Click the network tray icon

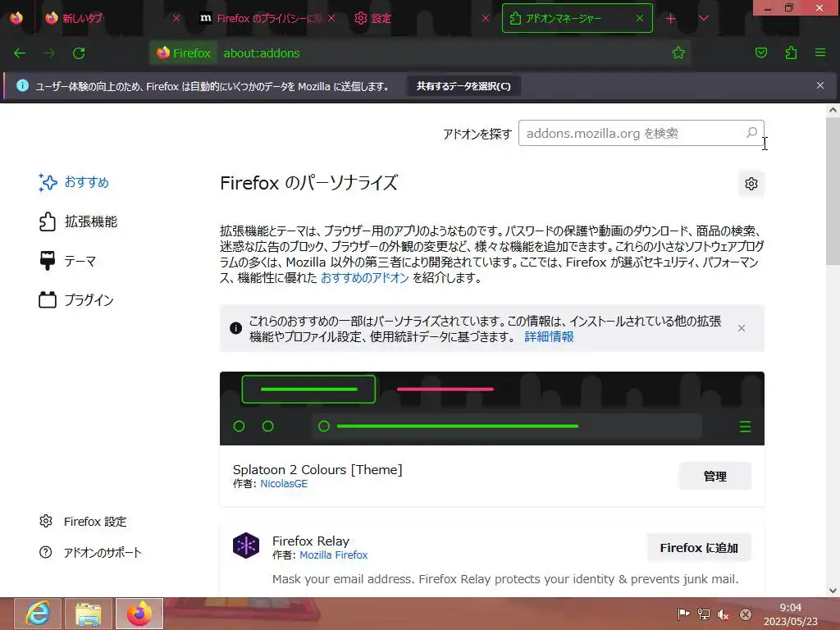pyautogui.click(x=703, y=614)
